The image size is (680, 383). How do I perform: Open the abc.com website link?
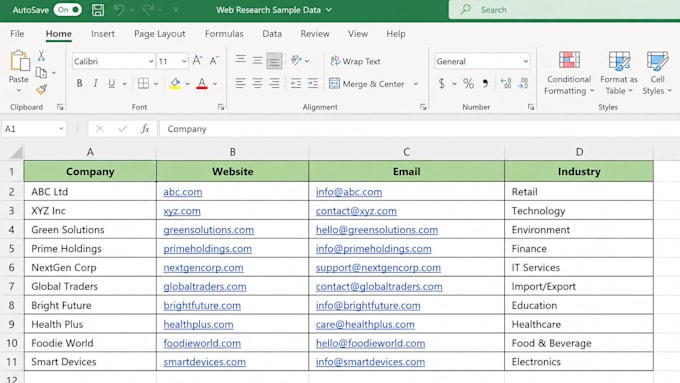183,192
